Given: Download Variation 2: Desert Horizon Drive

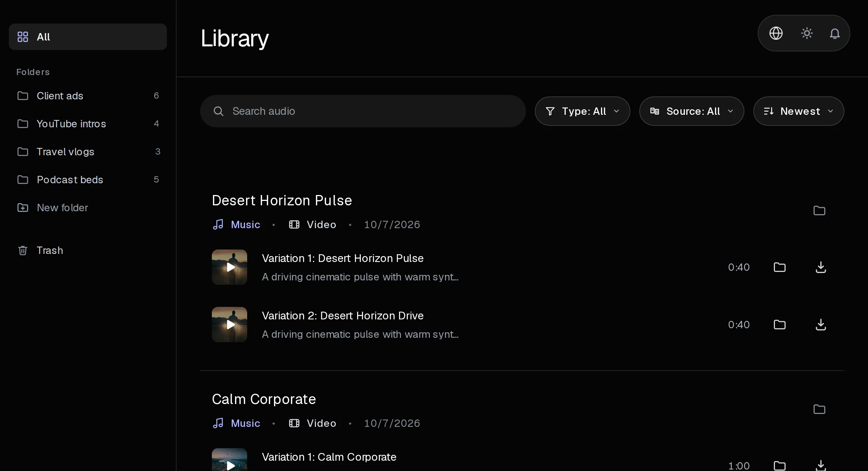Looking at the screenshot, I should click(821, 325).
